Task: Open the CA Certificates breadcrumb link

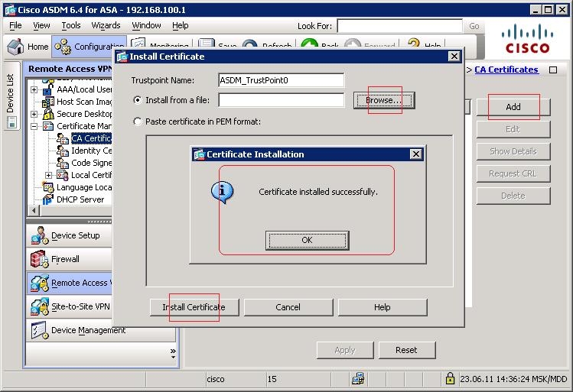Action: click(506, 70)
